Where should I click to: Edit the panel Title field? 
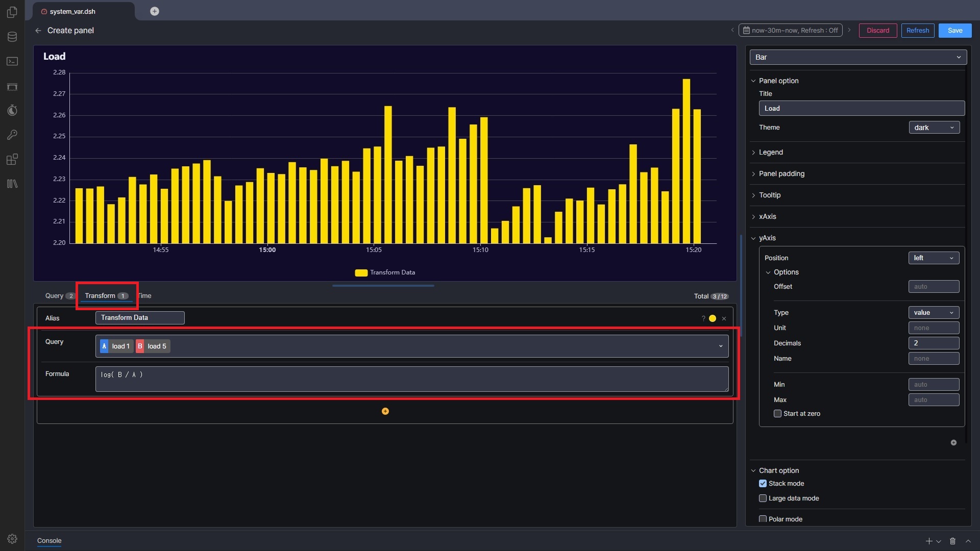point(862,108)
